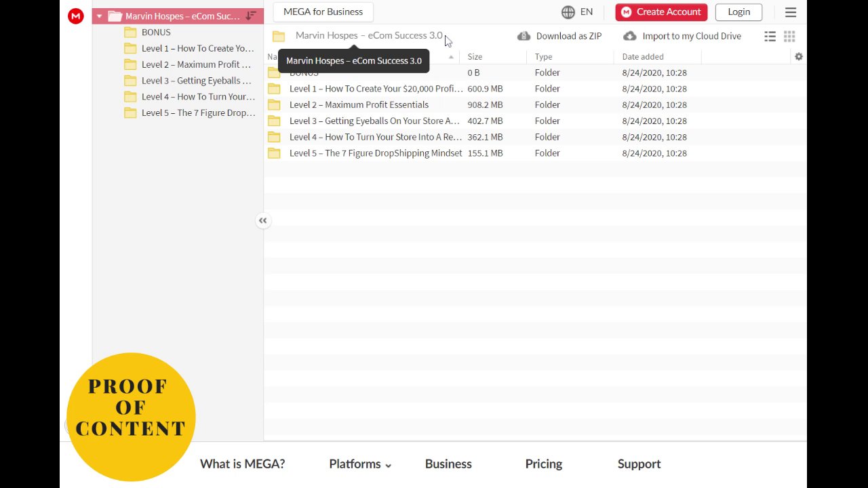Click the root folder icon in tree header
The width and height of the screenshot is (868, 488).
point(115,16)
